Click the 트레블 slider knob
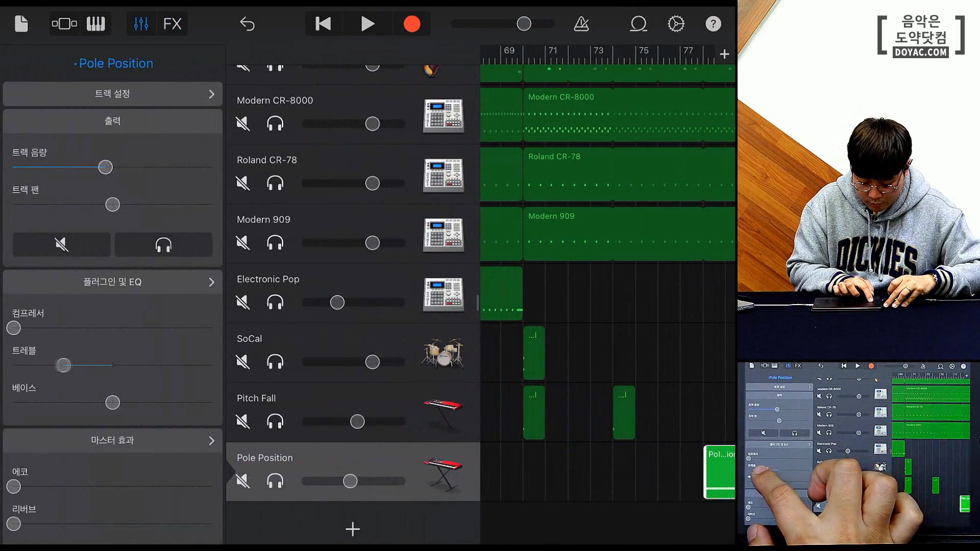The height and width of the screenshot is (551, 980). click(x=63, y=365)
